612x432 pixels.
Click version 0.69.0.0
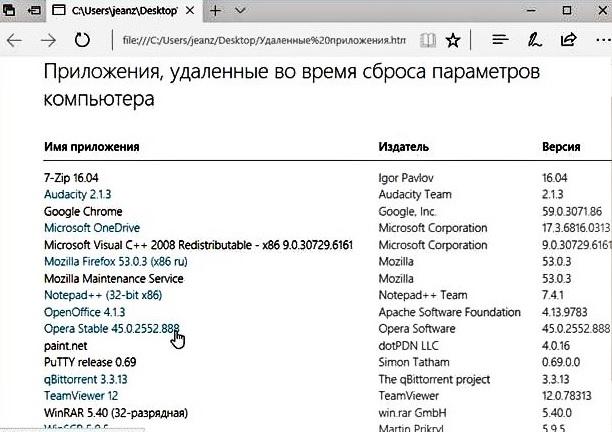click(561, 362)
